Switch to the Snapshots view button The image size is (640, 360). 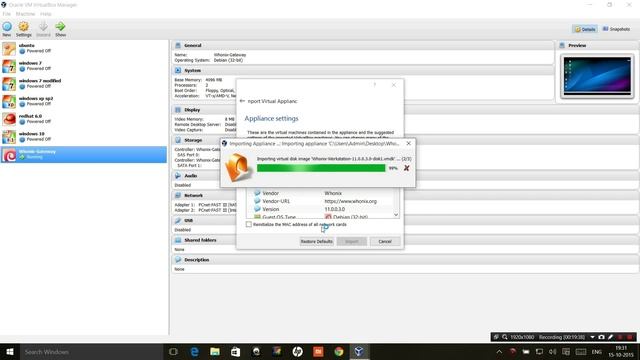[x=616, y=29]
